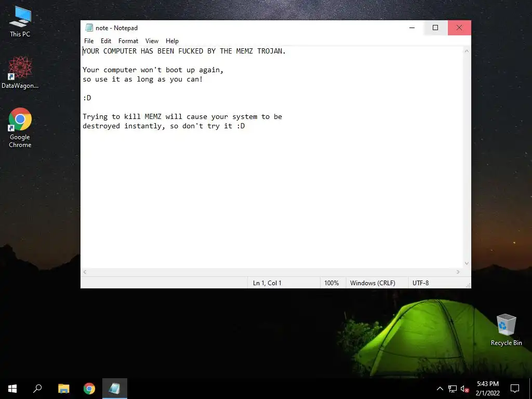The image size is (532, 399).
Task: Select the DataWagon desktop shortcut
Action: pos(20,73)
